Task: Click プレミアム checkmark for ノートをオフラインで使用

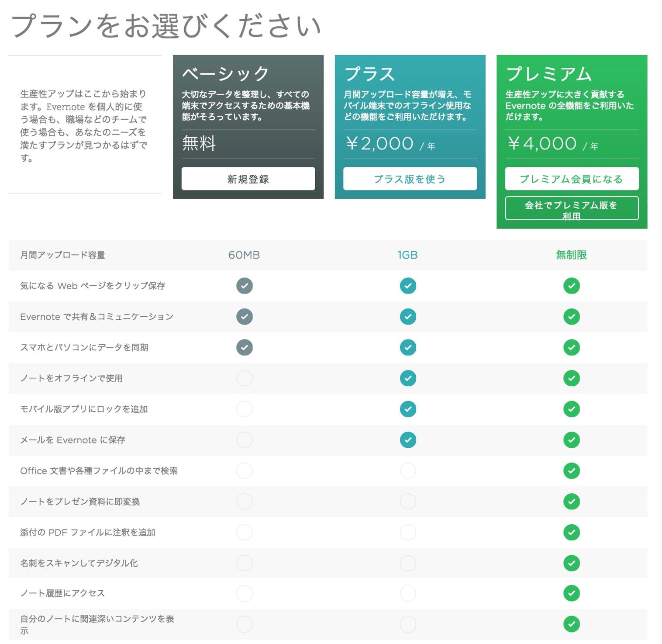Action: pyautogui.click(x=572, y=378)
